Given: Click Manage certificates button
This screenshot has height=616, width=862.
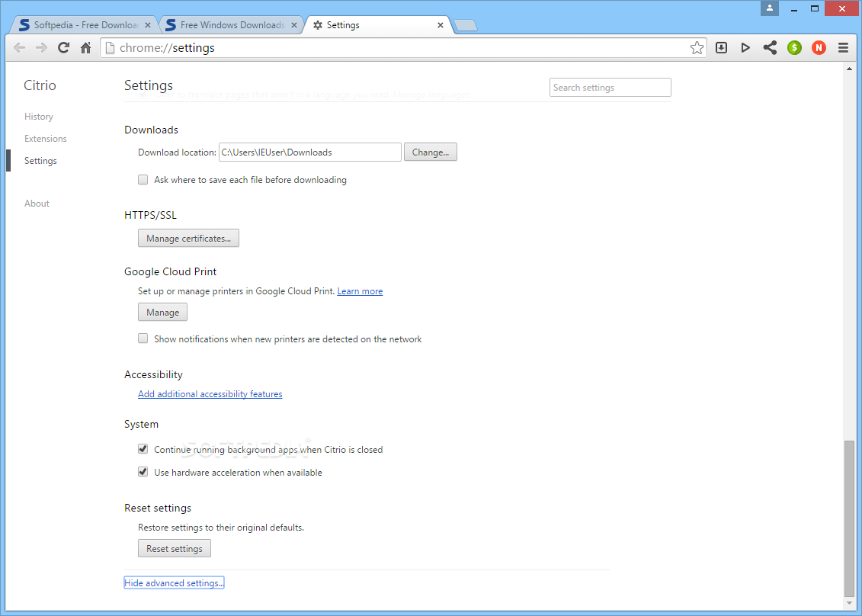Looking at the screenshot, I should coord(188,238).
